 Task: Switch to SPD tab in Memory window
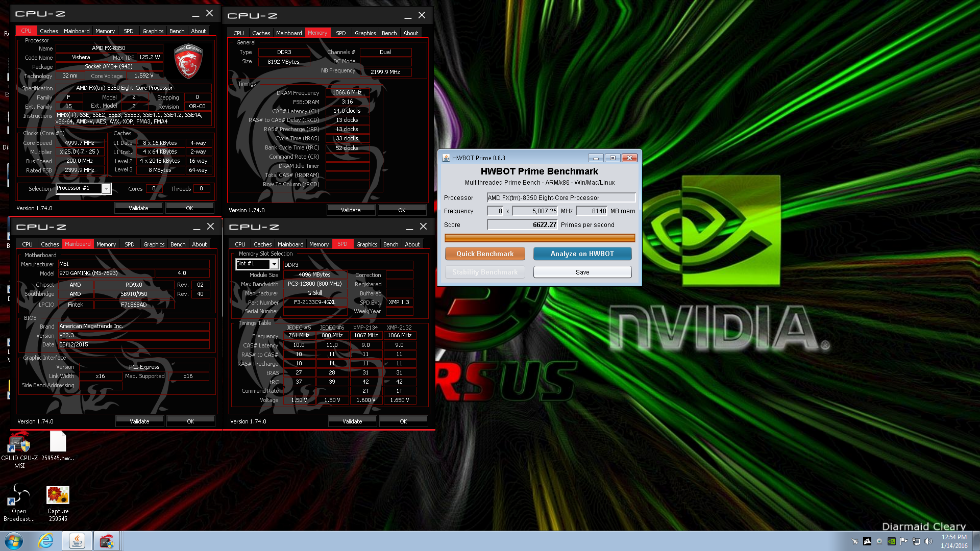[341, 33]
